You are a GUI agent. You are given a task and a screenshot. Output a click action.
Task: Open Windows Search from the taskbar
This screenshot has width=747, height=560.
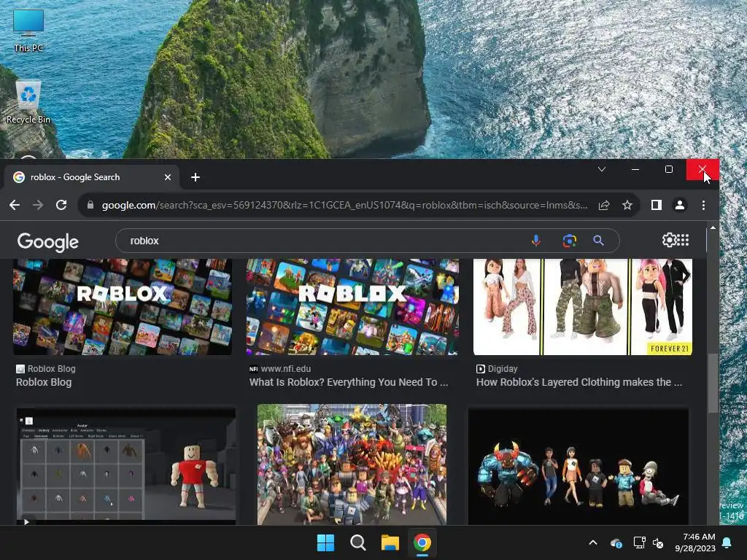tap(357, 542)
